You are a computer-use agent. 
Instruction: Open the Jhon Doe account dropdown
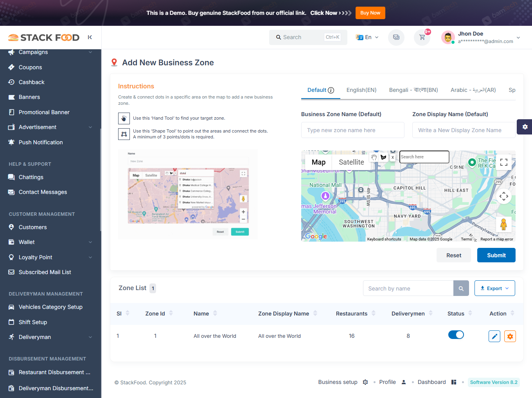click(x=481, y=38)
